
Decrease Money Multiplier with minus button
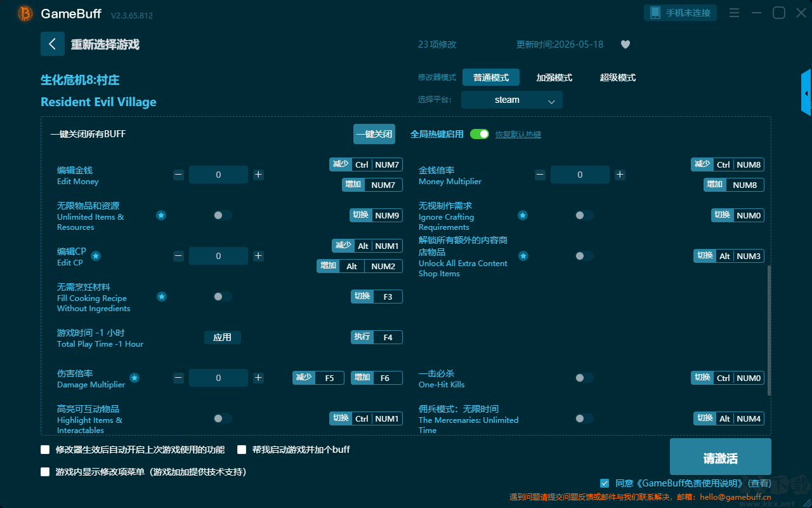pyautogui.click(x=540, y=175)
